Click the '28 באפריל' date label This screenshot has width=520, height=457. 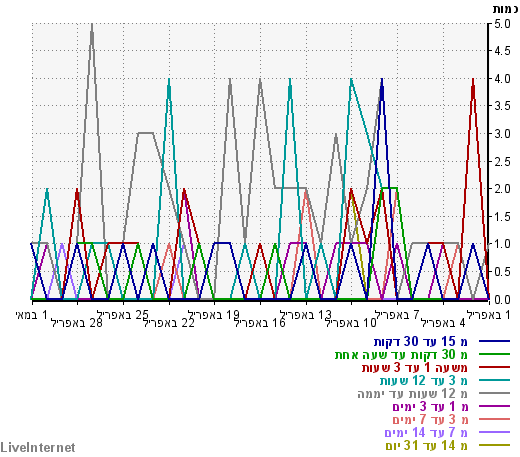(x=77, y=323)
